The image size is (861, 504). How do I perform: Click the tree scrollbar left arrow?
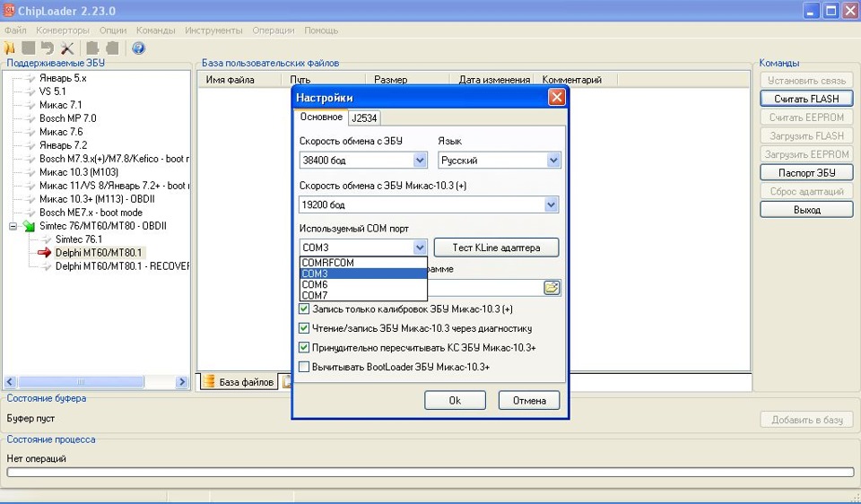coord(10,381)
